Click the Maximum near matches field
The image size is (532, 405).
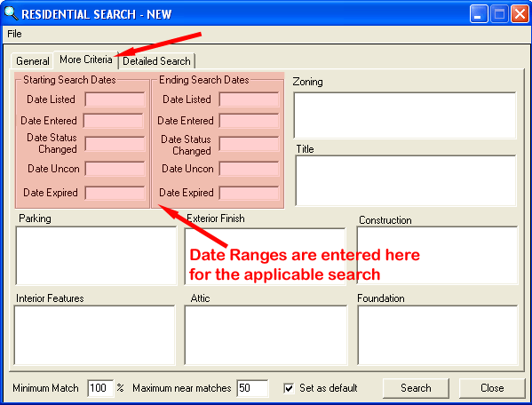pyautogui.click(x=252, y=388)
